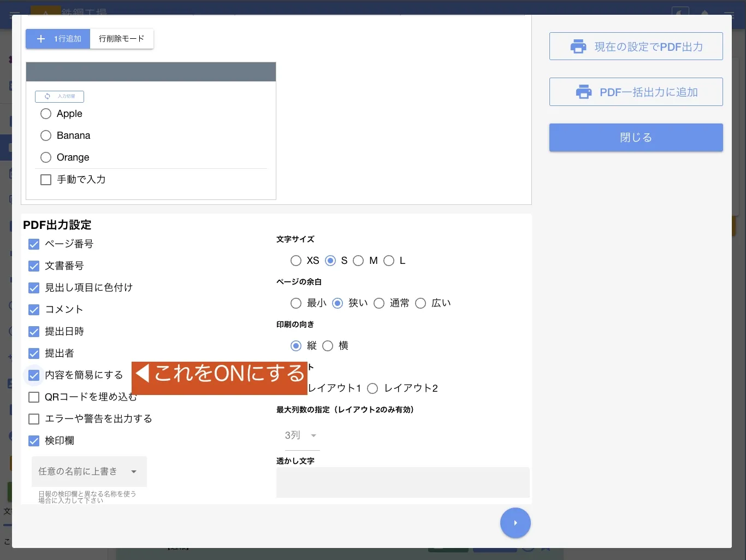Open the 任意の名前に上書き dropdown

pos(89,471)
